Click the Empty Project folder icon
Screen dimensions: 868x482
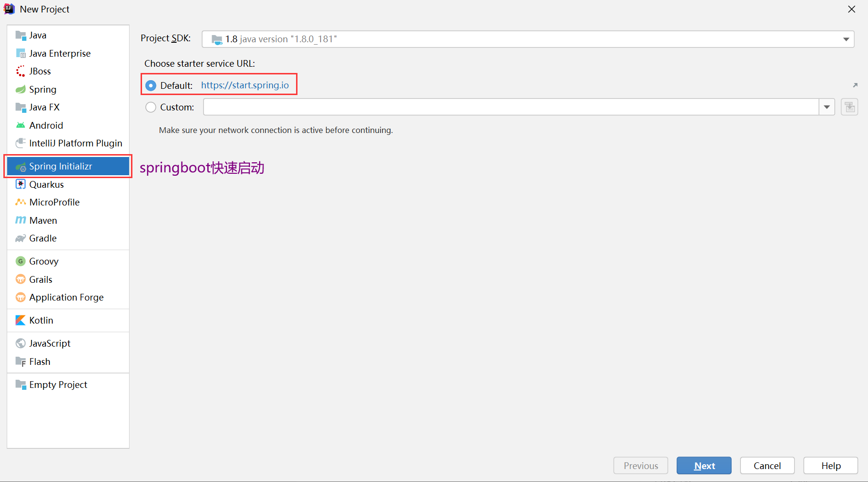[21, 385]
